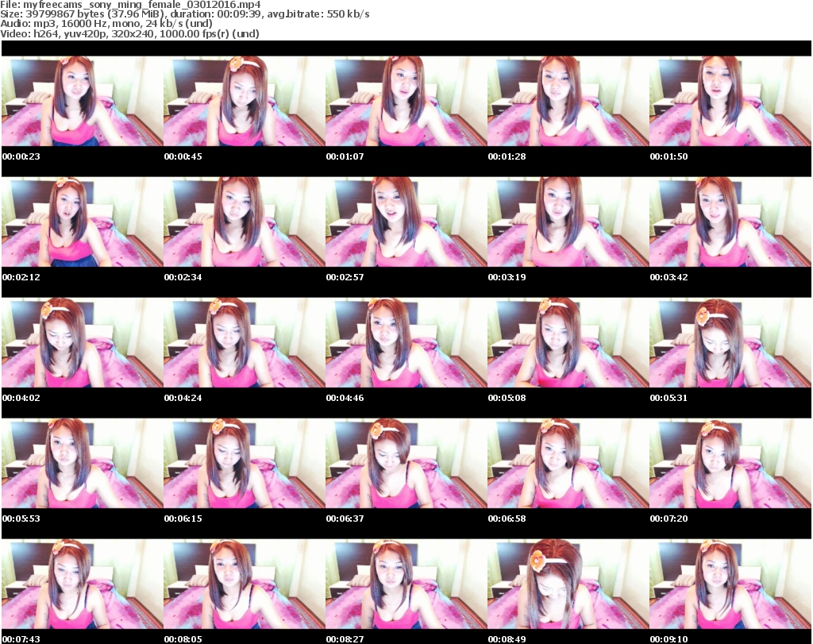813x644 pixels.
Task: Click the File name header line
Action: [130, 5]
